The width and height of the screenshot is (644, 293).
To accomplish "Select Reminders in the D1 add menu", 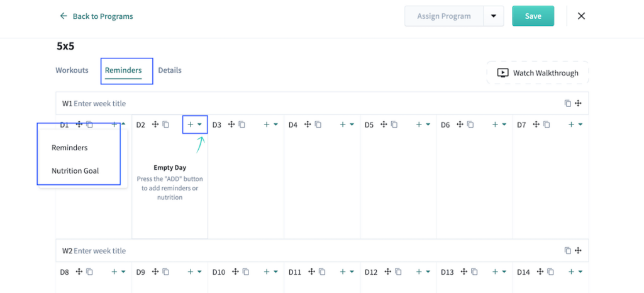I will 69,148.
